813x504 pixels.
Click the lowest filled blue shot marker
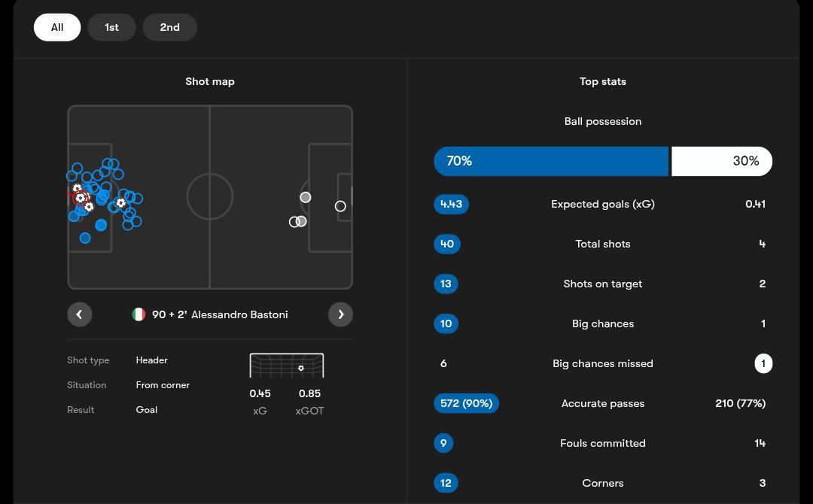point(85,238)
